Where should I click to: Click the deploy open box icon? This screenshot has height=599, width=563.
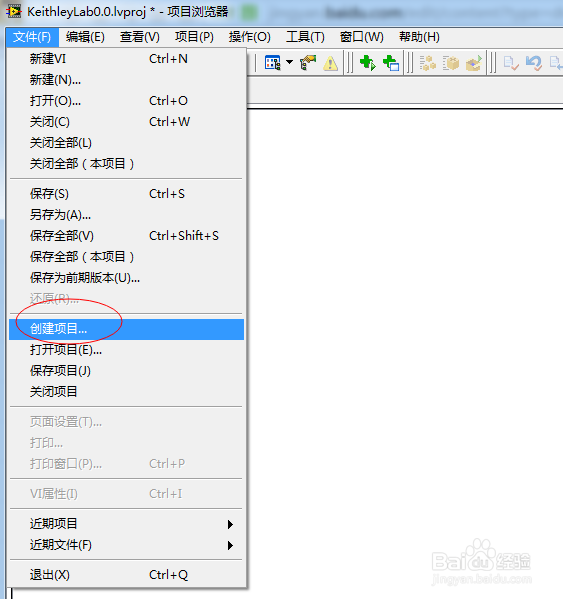coord(474,63)
